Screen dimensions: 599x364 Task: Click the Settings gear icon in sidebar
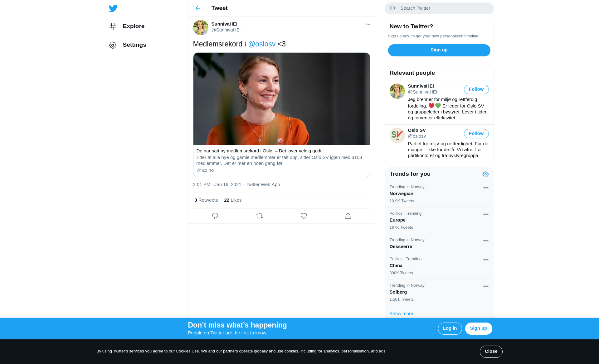tap(113, 45)
